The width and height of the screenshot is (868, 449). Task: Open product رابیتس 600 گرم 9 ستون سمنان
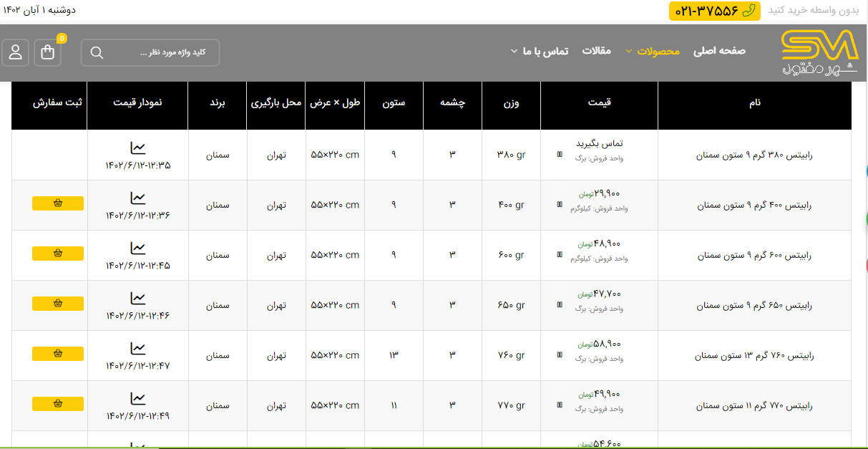tap(755, 255)
